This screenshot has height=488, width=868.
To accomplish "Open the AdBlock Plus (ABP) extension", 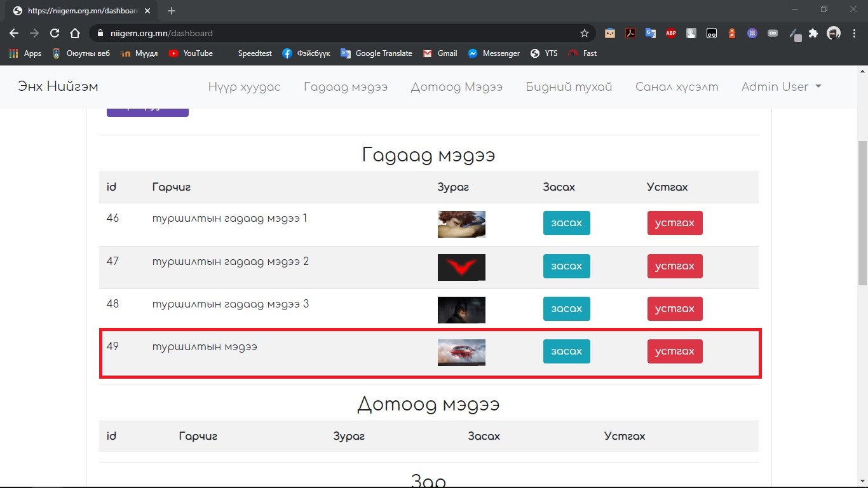I will click(670, 33).
